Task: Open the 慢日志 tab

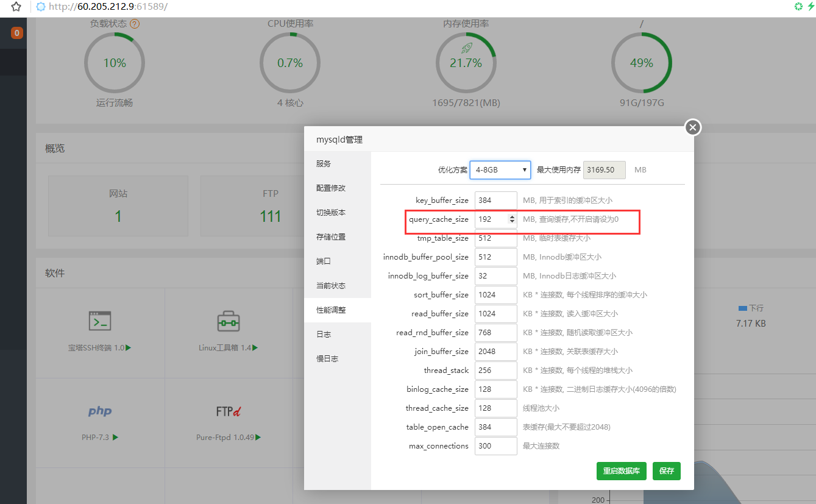Action: pyautogui.click(x=327, y=359)
